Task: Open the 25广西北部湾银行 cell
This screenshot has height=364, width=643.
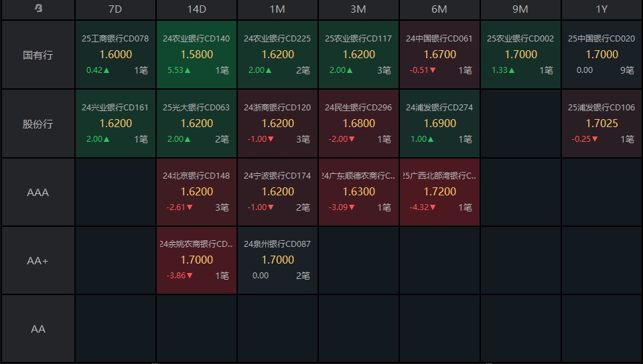Action: tap(439, 191)
